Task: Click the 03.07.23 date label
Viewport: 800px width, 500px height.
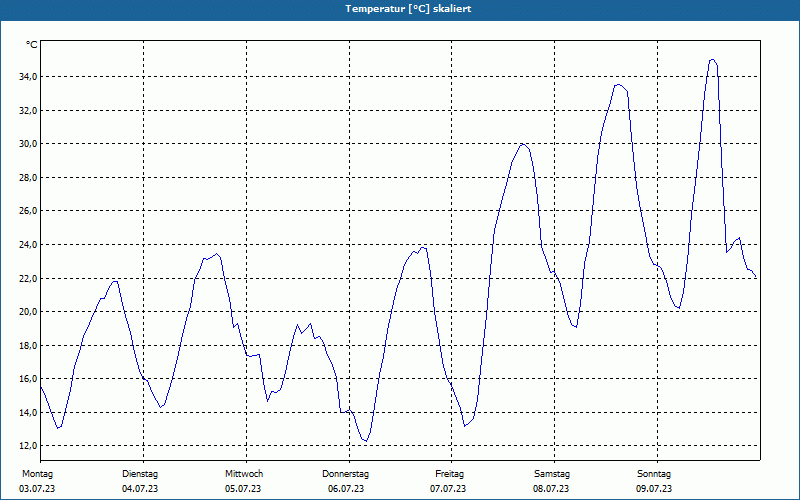Action: [37, 489]
